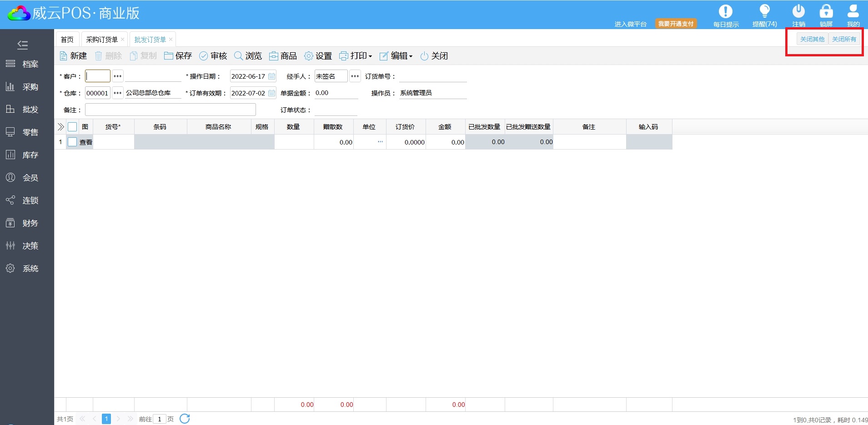Click the 锁屏 lock screen icon
This screenshot has height=425, width=868.
826,12
